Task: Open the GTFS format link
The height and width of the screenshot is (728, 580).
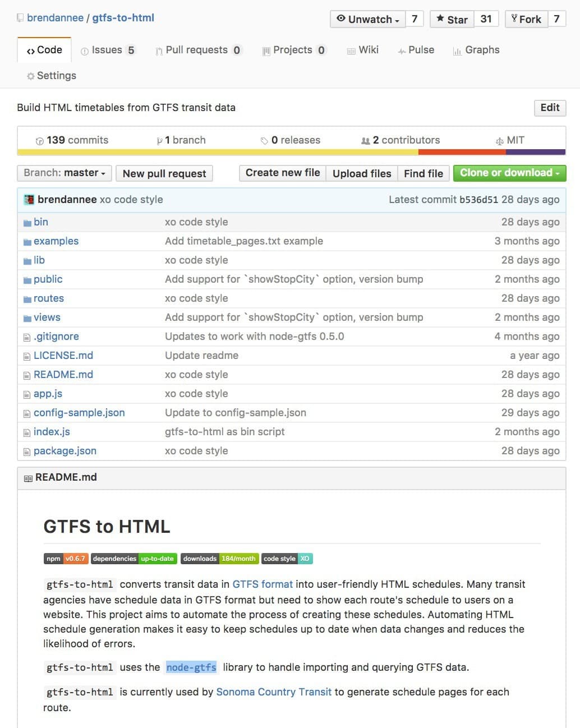Action: click(x=263, y=584)
